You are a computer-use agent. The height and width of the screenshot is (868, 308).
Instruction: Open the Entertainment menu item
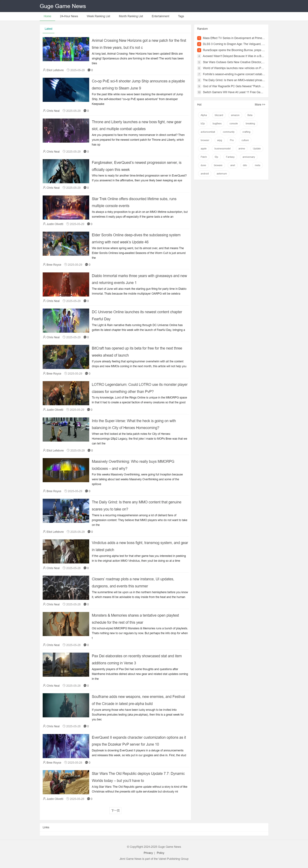point(160,16)
